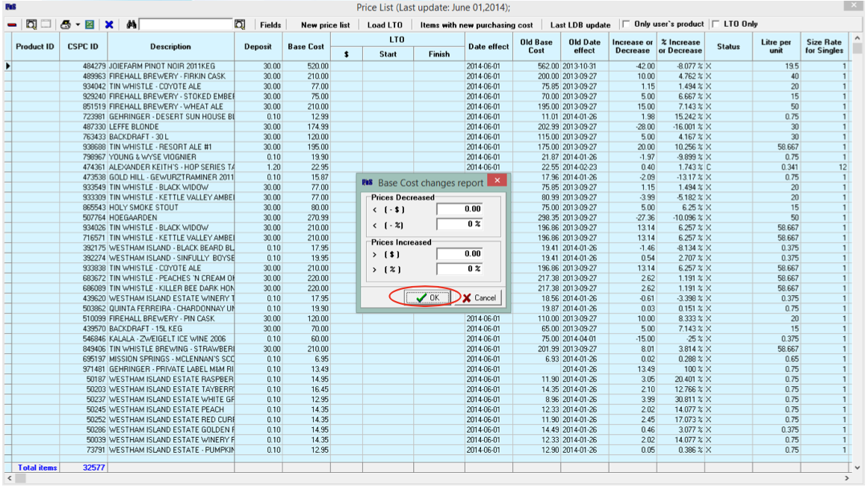Click the toolbar search text field
The image size is (868, 487).
point(186,25)
